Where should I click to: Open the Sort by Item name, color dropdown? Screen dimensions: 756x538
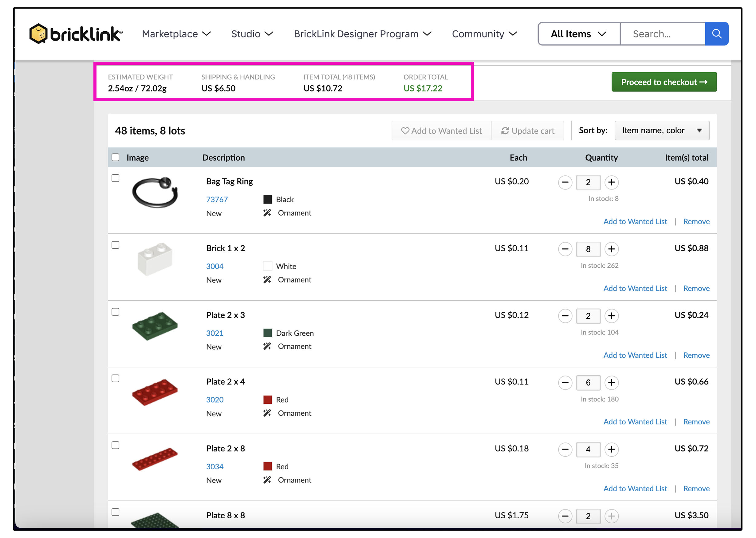661,131
